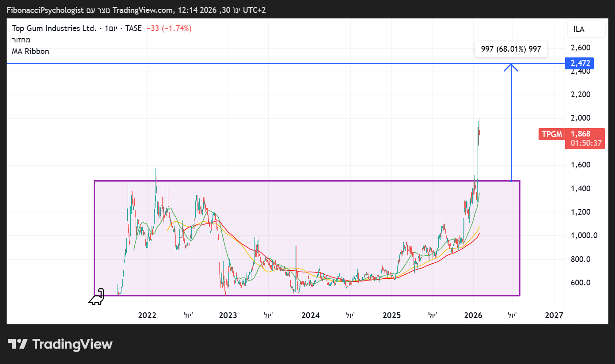The height and width of the screenshot is (364, 615).
Task: Click the 2024 label on the time axis
Action: pos(310,315)
